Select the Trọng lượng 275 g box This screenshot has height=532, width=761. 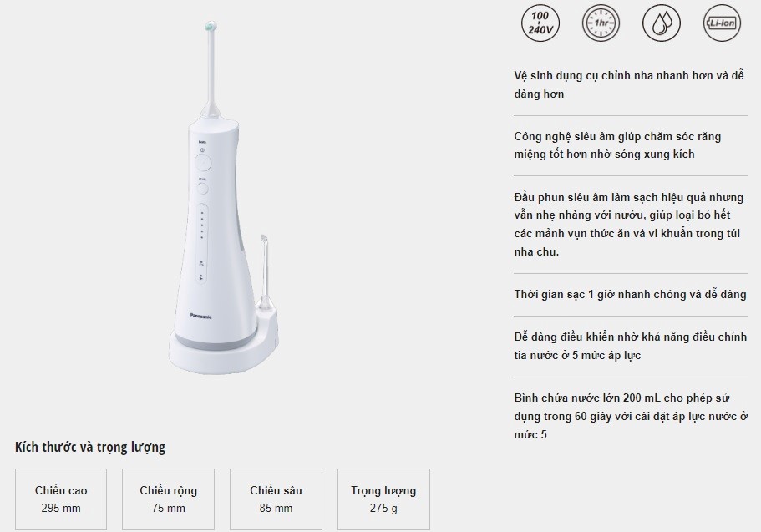[x=383, y=499]
